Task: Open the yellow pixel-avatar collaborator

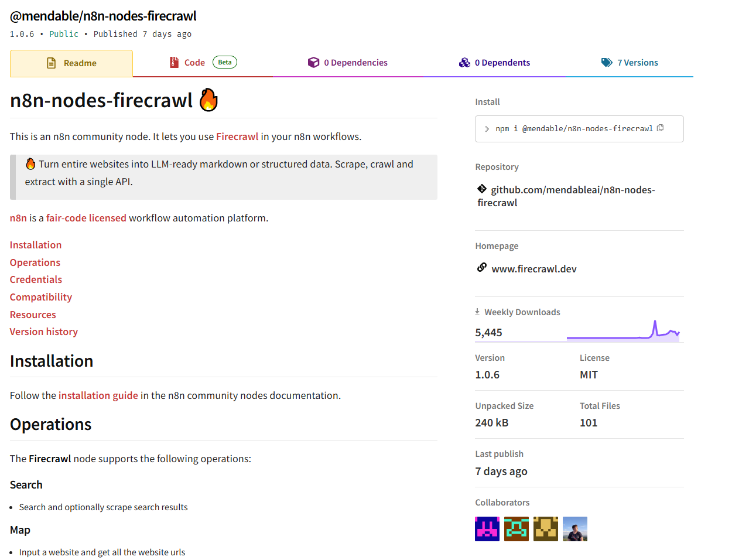Action: [x=545, y=529]
